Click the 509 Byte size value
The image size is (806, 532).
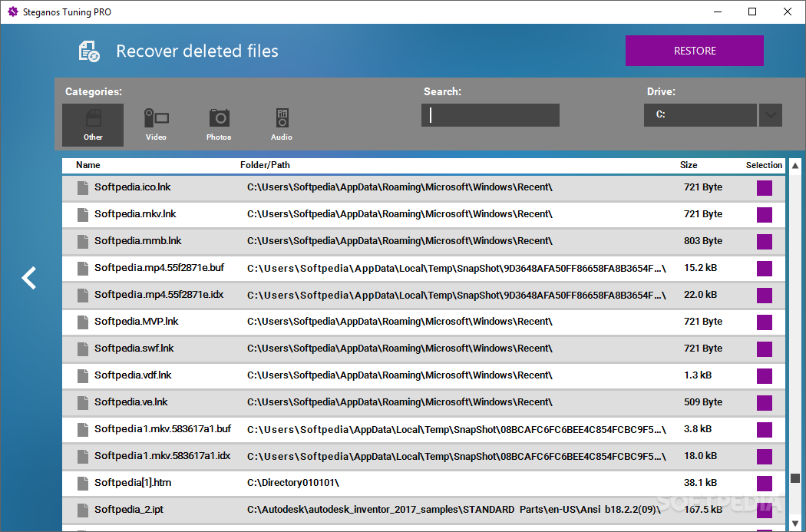coord(702,402)
